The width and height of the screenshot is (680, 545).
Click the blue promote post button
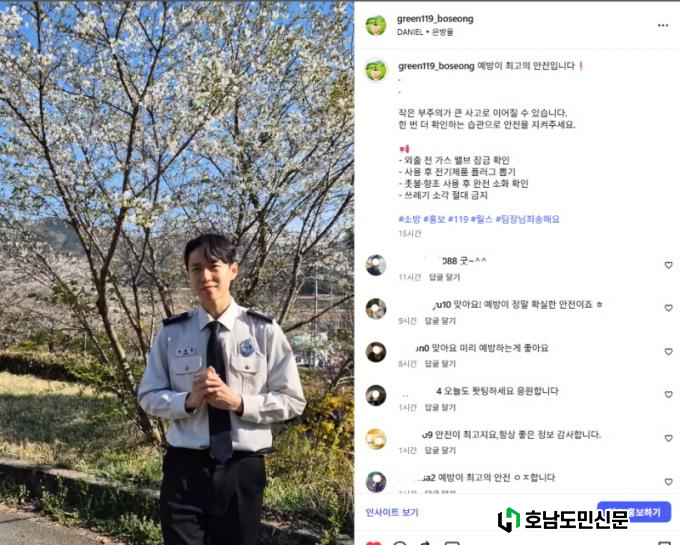point(634,512)
